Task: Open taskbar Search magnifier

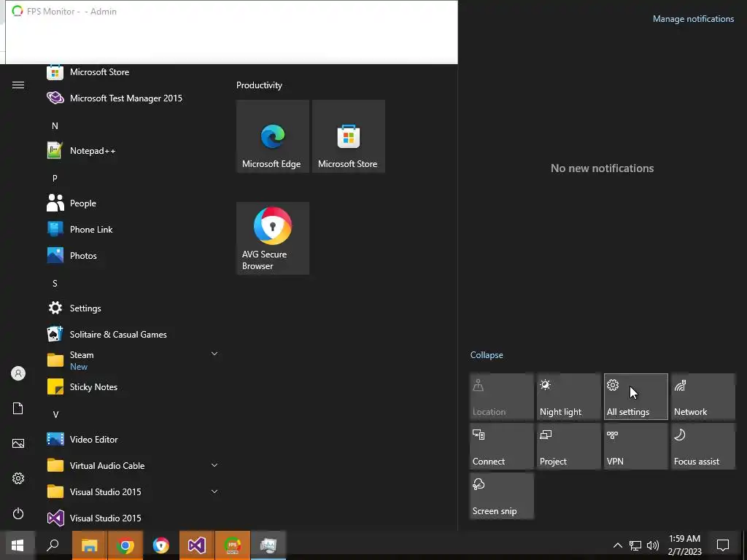Action: point(53,545)
